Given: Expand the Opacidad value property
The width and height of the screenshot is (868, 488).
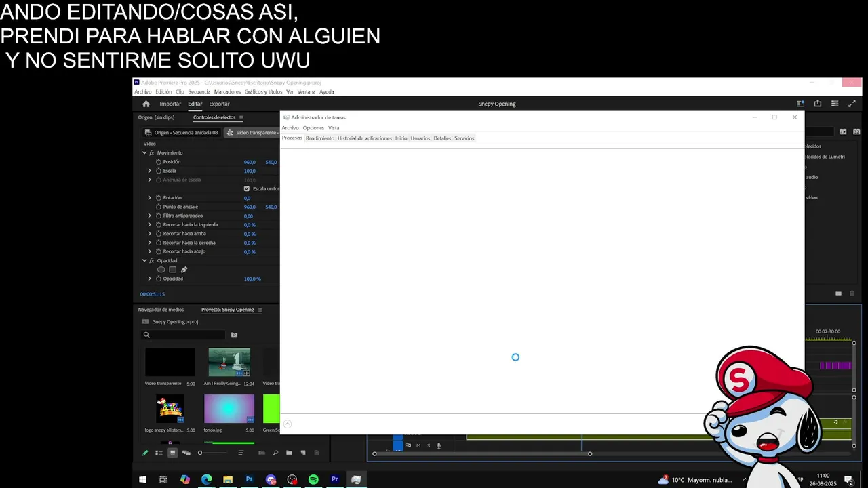Looking at the screenshot, I should tap(150, 279).
